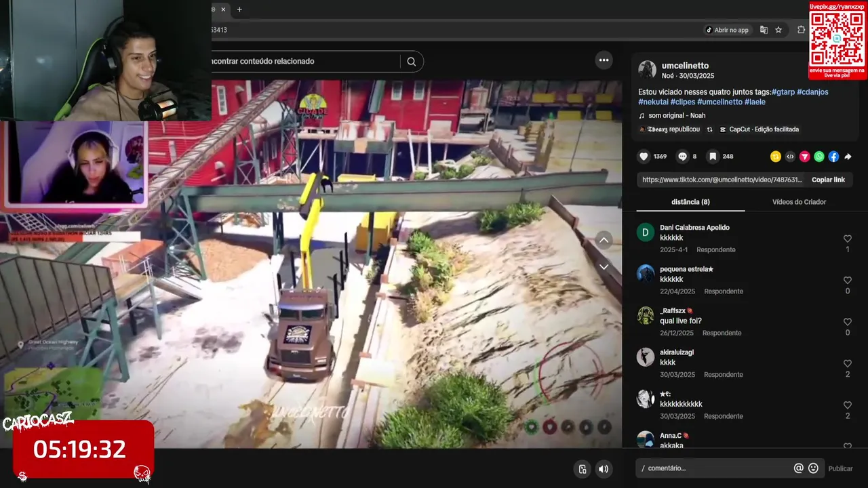The height and width of the screenshot is (488, 868).
Task: Reply to _Raffszx's 'qual live foi?' comment
Action: (722, 333)
